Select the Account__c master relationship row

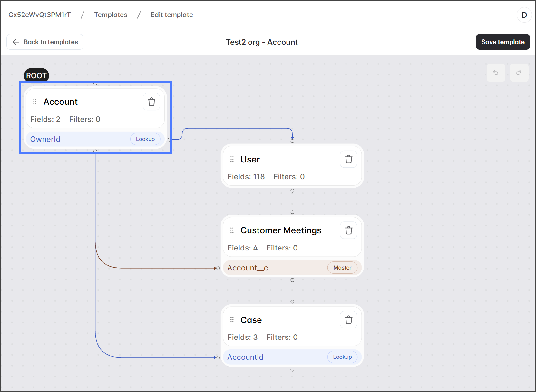(x=274, y=268)
